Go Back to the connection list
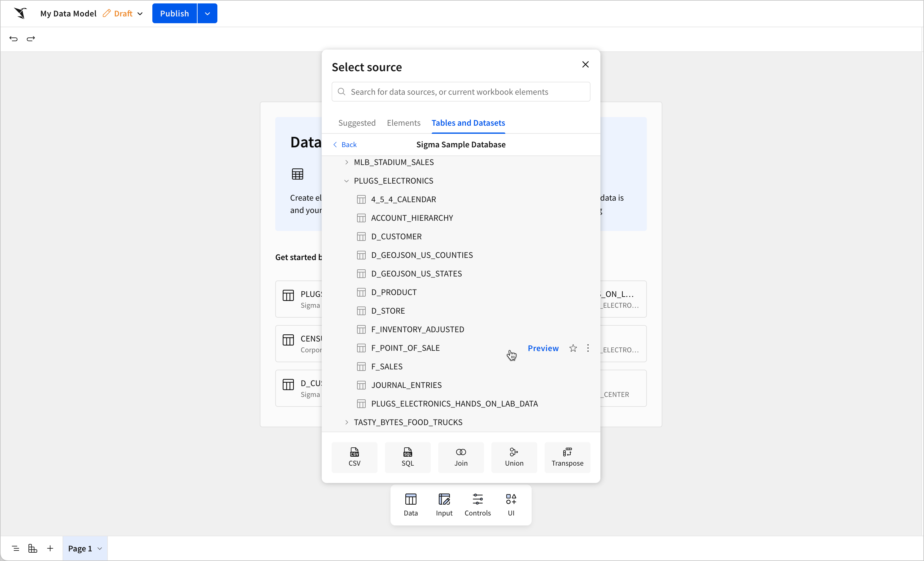This screenshot has height=561, width=924. pyautogui.click(x=345, y=144)
